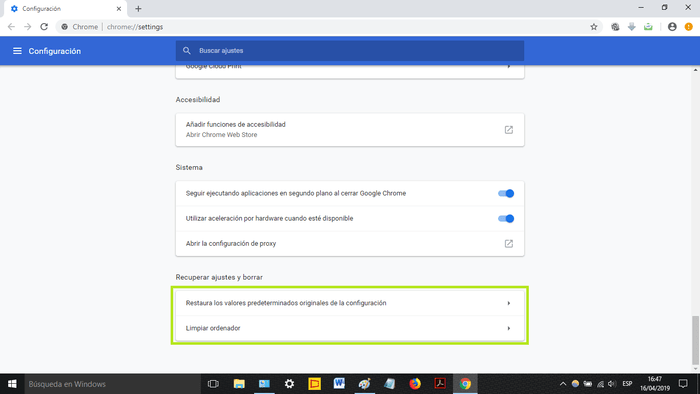
Task: Click Restaura los valores predeterminados originales text
Action: [x=286, y=303]
